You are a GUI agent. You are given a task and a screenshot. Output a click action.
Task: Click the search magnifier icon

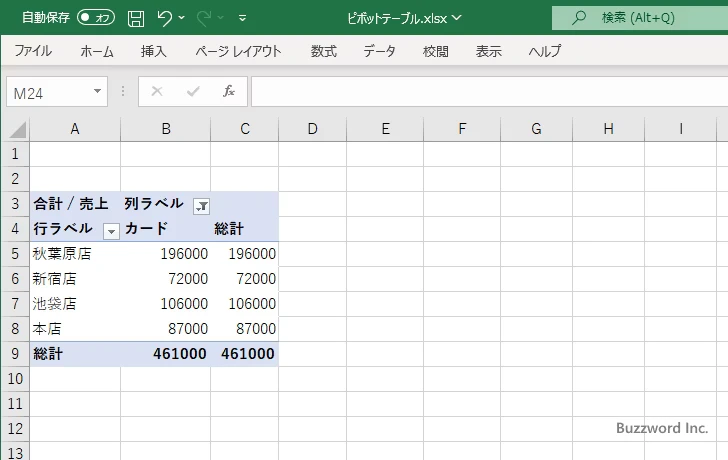pos(578,18)
